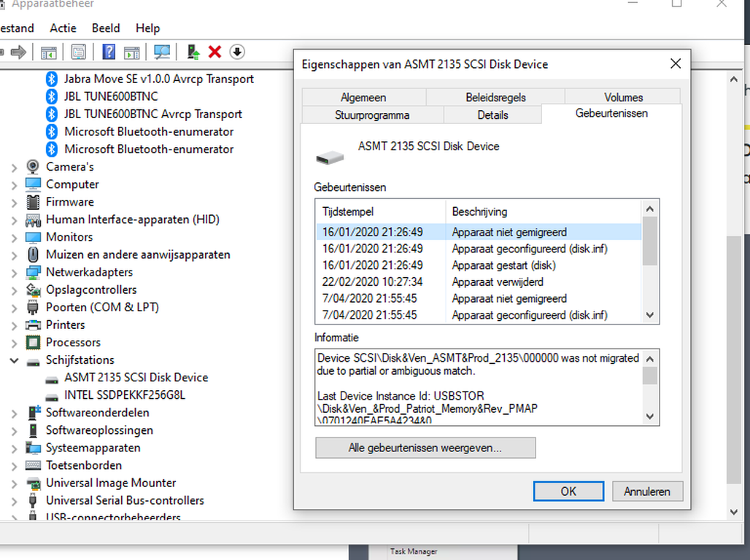750x560 pixels.
Task: Click the action pane toolbar icon
Action: pos(131,52)
